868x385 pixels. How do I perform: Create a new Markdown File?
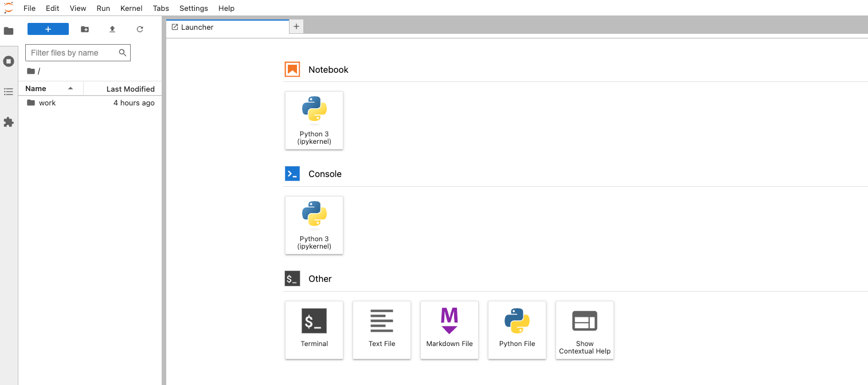coord(449,330)
